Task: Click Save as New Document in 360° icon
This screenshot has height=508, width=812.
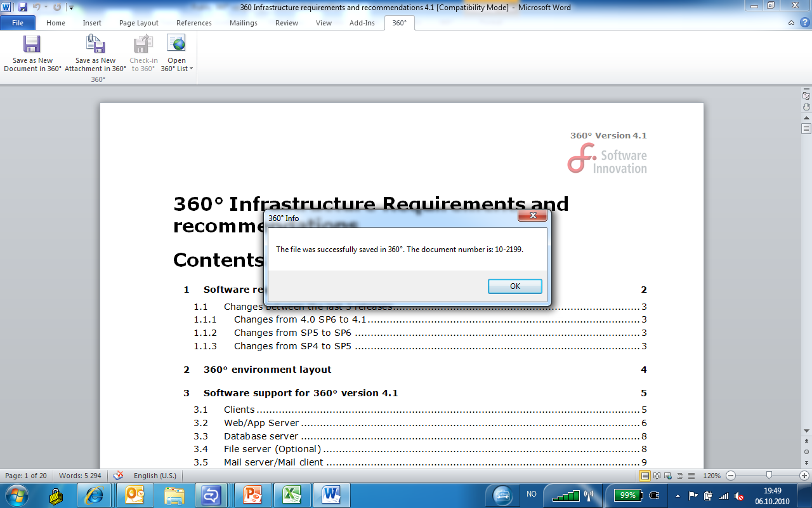Action: pyautogui.click(x=32, y=44)
